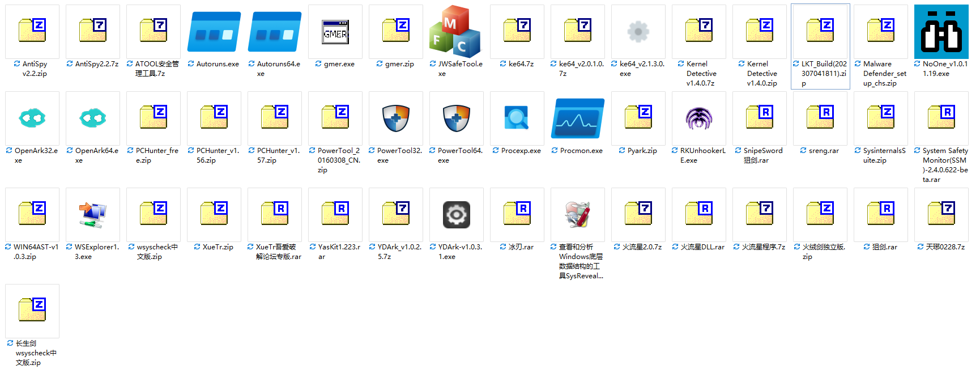Image resolution: width=980 pixels, height=382 pixels.
Task: Click the NoOne_v1.0.11.19.exe binoculars icon
Action: [941, 32]
